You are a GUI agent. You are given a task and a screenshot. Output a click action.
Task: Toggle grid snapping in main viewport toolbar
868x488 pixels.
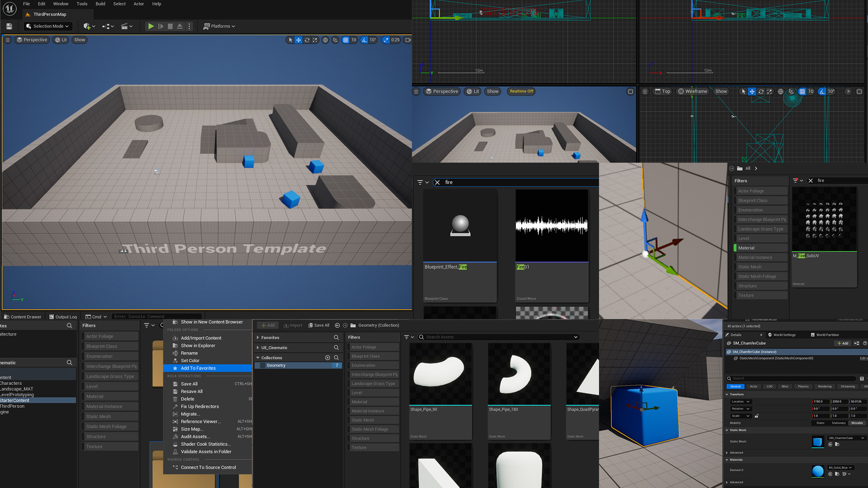(345, 40)
